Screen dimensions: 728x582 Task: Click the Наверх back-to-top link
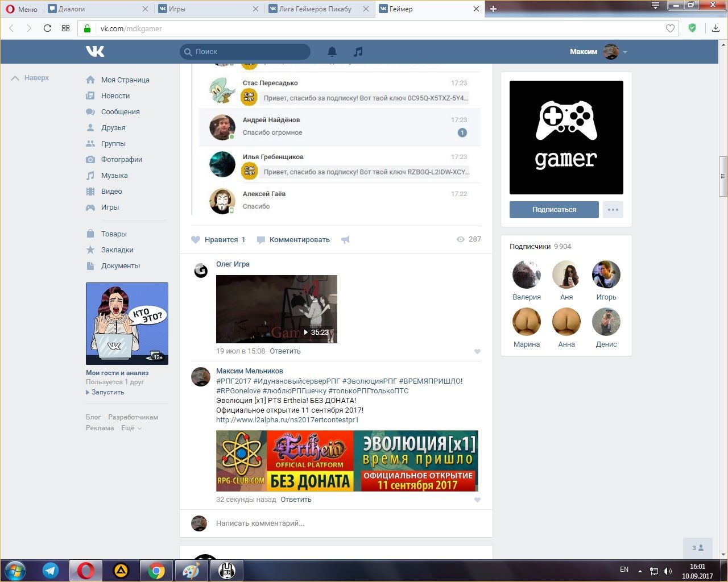[30, 78]
